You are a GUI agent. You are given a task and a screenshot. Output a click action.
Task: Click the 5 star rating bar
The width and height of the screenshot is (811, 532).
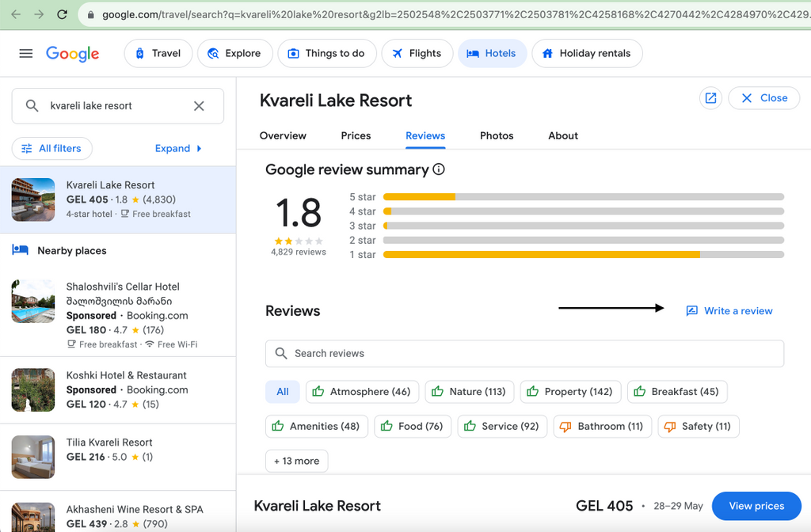(x=584, y=197)
